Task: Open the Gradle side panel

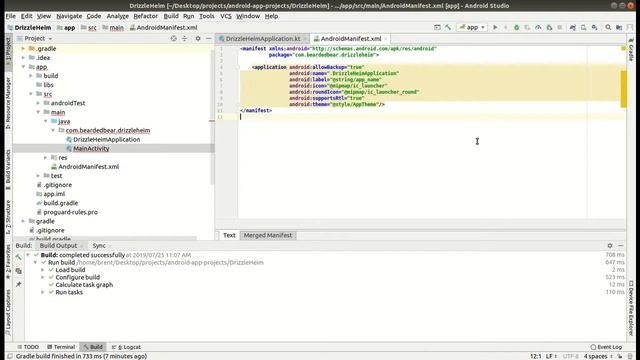Action: pyautogui.click(x=631, y=50)
